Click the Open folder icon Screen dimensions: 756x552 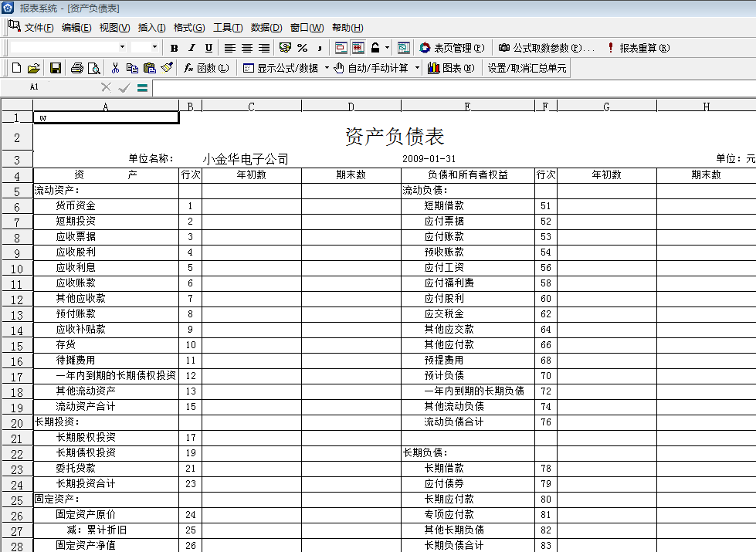tap(35, 68)
